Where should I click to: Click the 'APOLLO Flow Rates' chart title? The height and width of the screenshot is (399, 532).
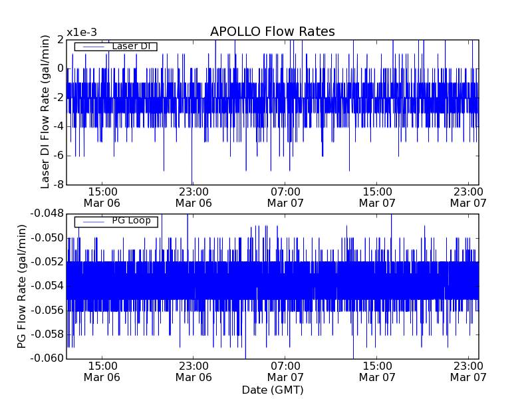click(x=273, y=31)
